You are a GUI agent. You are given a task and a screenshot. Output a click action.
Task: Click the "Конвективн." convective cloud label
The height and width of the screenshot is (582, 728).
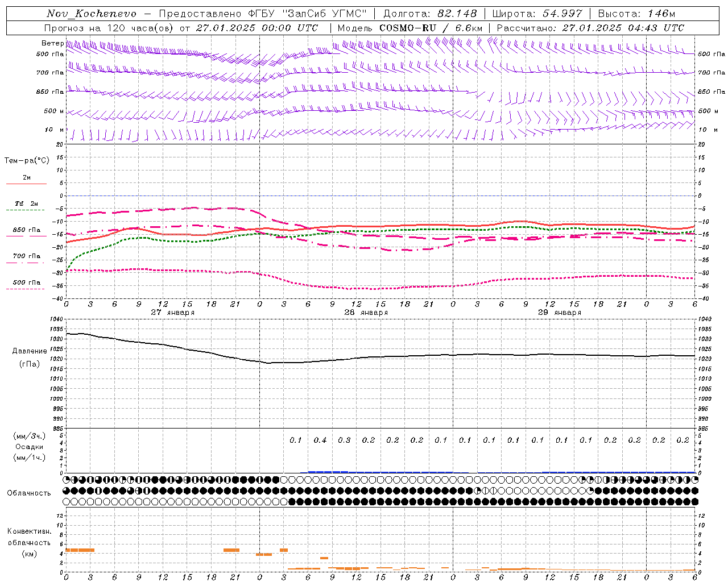(30, 531)
